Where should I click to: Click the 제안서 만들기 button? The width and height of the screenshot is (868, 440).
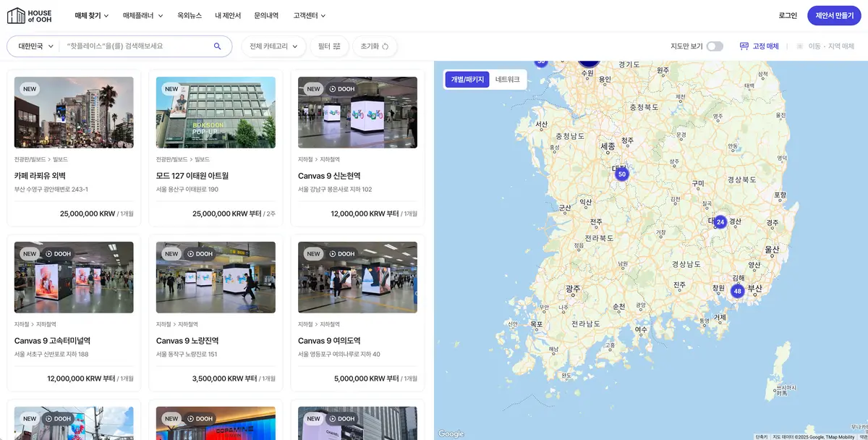[x=835, y=14]
